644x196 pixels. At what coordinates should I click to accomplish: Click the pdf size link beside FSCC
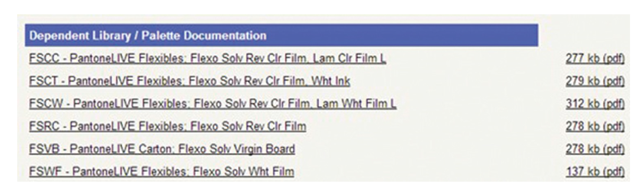pos(595,59)
